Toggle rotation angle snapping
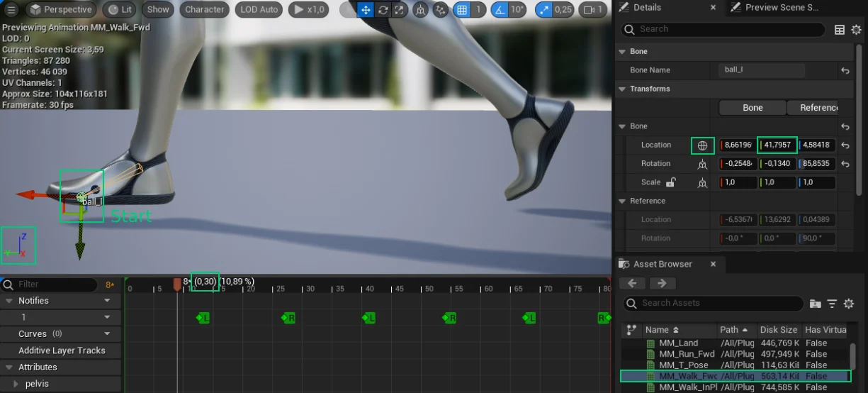 (x=499, y=10)
